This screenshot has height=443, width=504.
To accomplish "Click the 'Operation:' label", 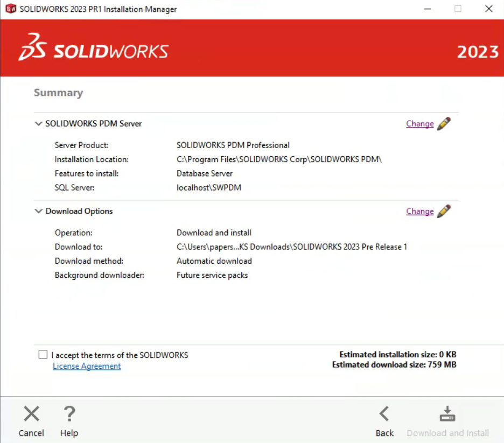I will click(74, 233).
